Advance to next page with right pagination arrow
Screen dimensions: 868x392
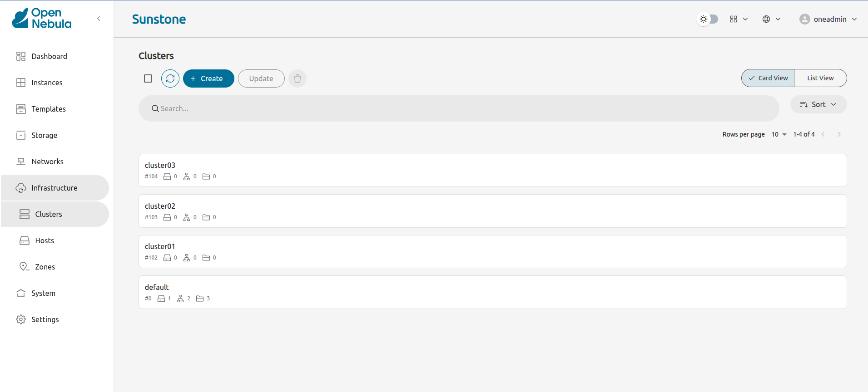(838, 134)
